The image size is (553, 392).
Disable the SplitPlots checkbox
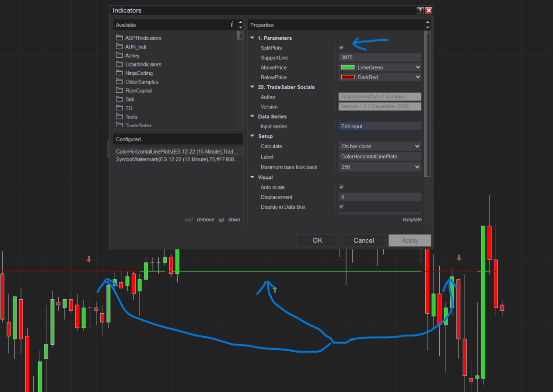(x=341, y=47)
